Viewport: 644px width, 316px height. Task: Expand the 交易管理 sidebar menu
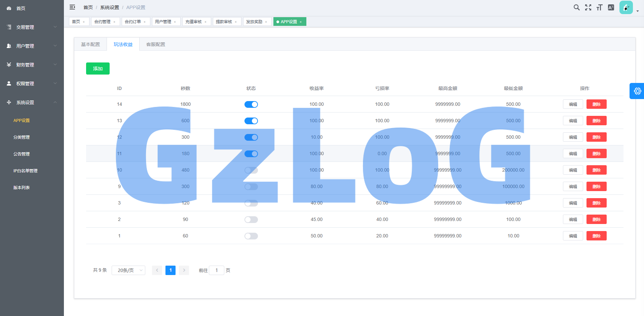tap(32, 27)
